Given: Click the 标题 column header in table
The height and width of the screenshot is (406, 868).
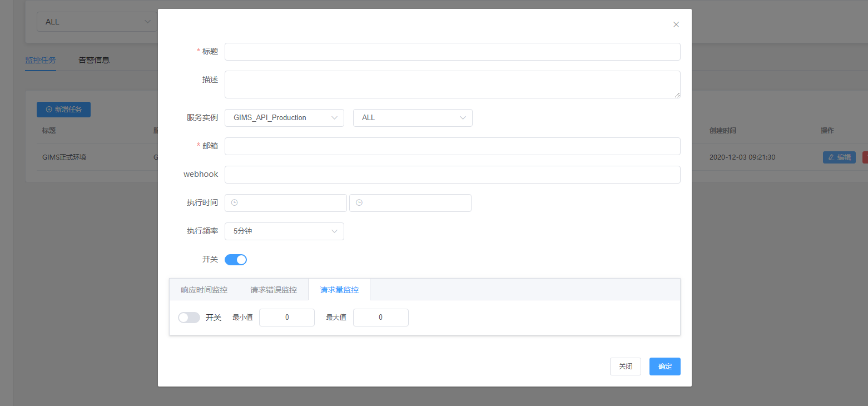Looking at the screenshot, I should [49, 131].
